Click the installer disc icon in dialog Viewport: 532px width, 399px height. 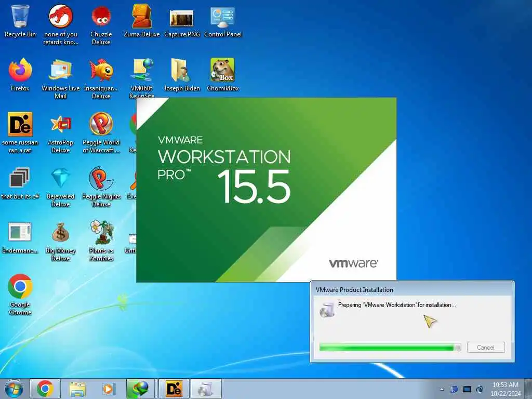coord(327,310)
